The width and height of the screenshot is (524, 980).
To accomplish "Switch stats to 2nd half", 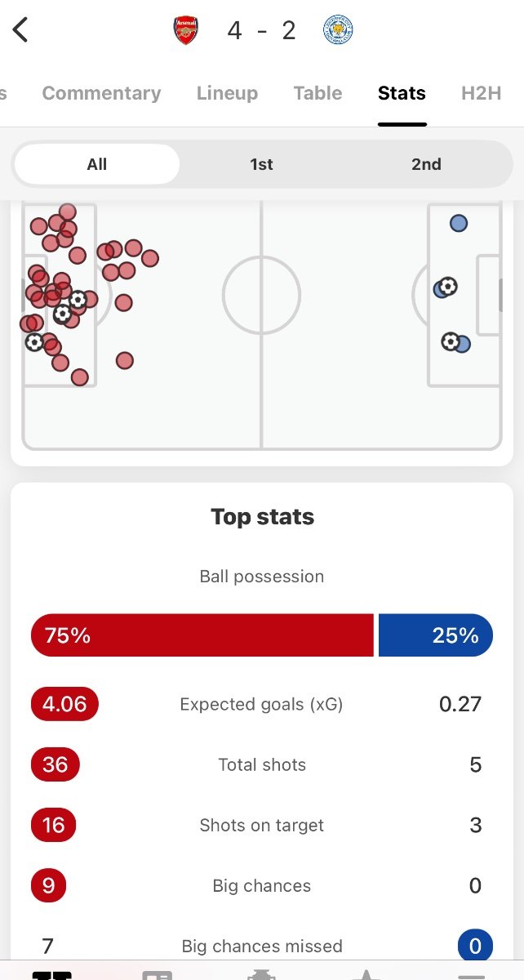I will pyautogui.click(x=426, y=164).
